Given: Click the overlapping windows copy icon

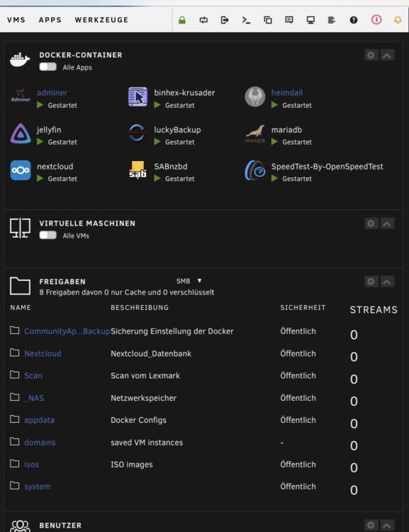Looking at the screenshot, I should 268,20.
